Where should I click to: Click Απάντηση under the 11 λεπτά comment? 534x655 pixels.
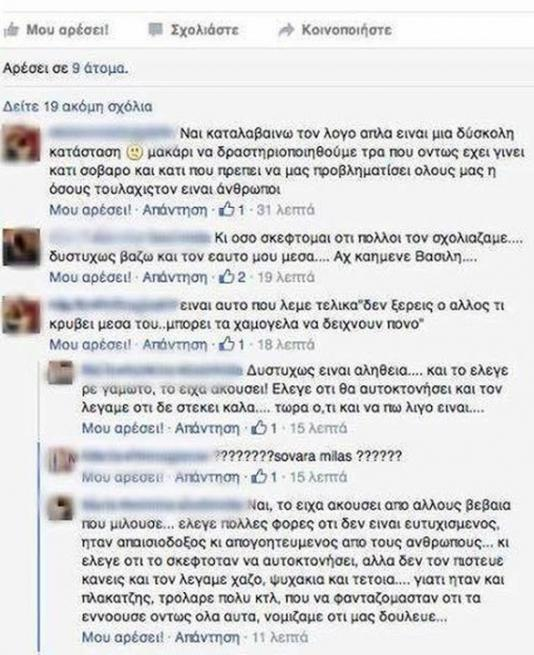pos(207,637)
